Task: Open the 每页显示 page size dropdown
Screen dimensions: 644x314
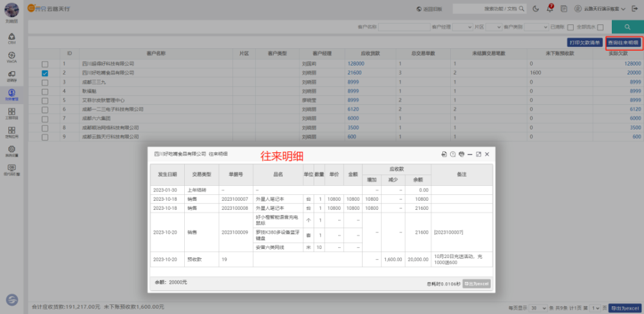Action: click(x=539, y=308)
